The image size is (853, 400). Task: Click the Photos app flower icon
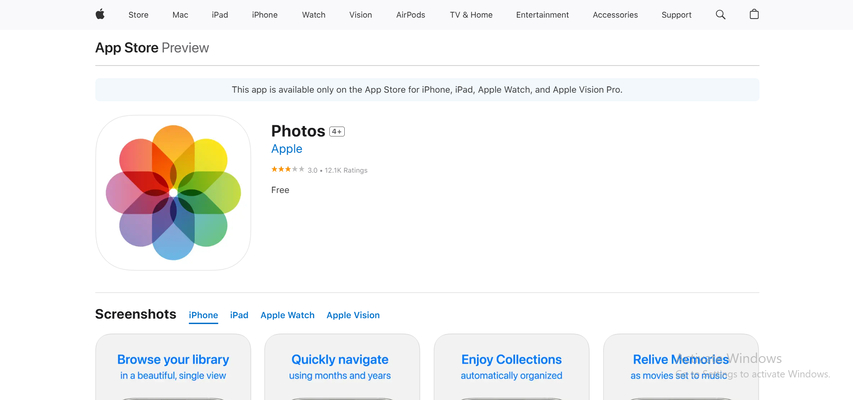173,193
